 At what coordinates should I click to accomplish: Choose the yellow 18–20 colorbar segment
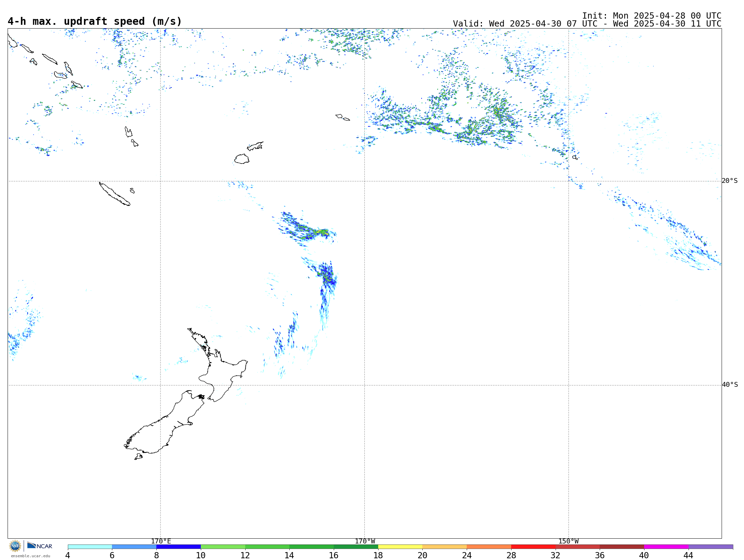[400, 547]
